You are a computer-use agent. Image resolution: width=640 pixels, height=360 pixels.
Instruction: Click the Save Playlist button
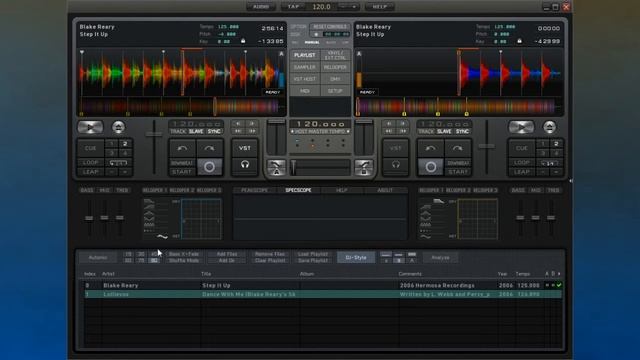click(313, 260)
